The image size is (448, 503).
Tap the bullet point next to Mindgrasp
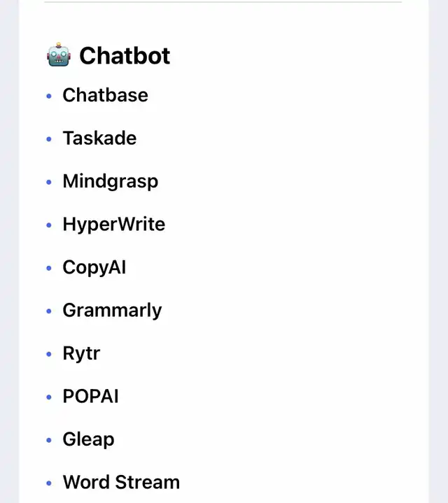[x=49, y=182]
